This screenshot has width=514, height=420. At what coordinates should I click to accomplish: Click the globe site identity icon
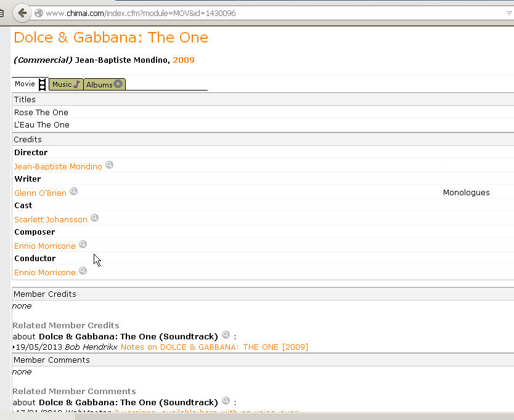coord(39,13)
